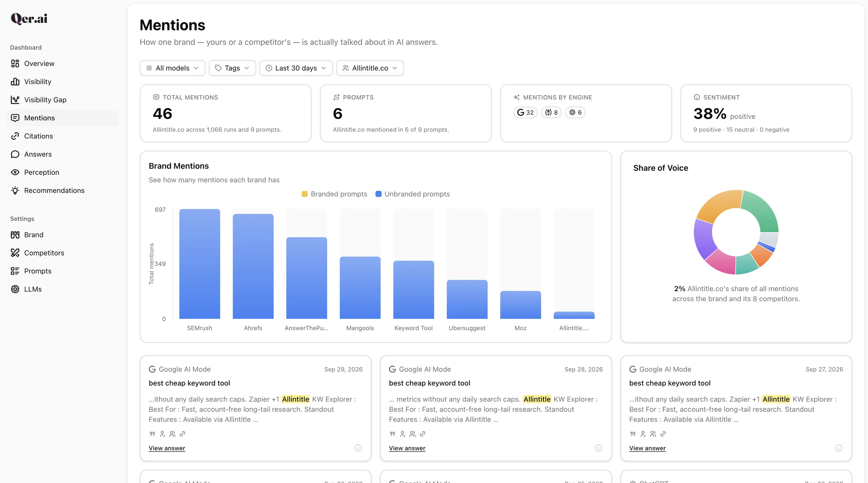Viewport: 868px width, 483px height.
Task: Click the Ahrefs bar in the chart
Action: (x=253, y=267)
